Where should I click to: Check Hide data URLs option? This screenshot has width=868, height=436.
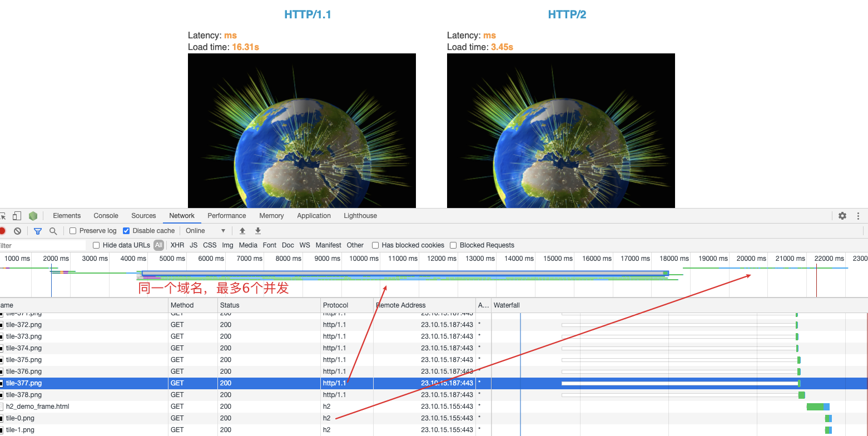pyautogui.click(x=96, y=245)
